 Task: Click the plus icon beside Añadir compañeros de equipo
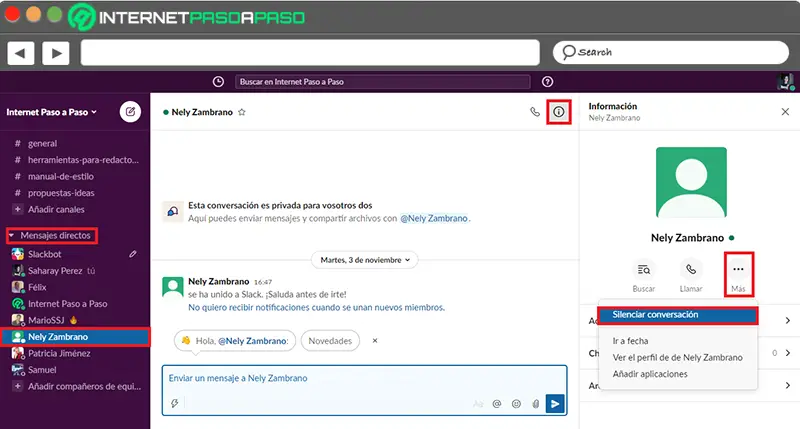[x=18, y=386]
